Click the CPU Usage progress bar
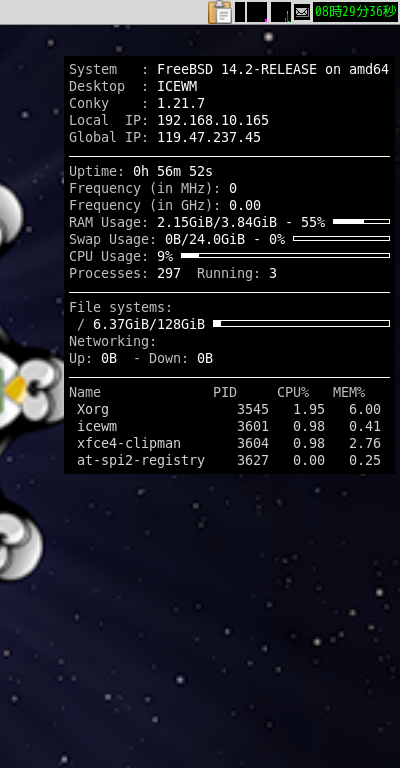 tap(285, 256)
